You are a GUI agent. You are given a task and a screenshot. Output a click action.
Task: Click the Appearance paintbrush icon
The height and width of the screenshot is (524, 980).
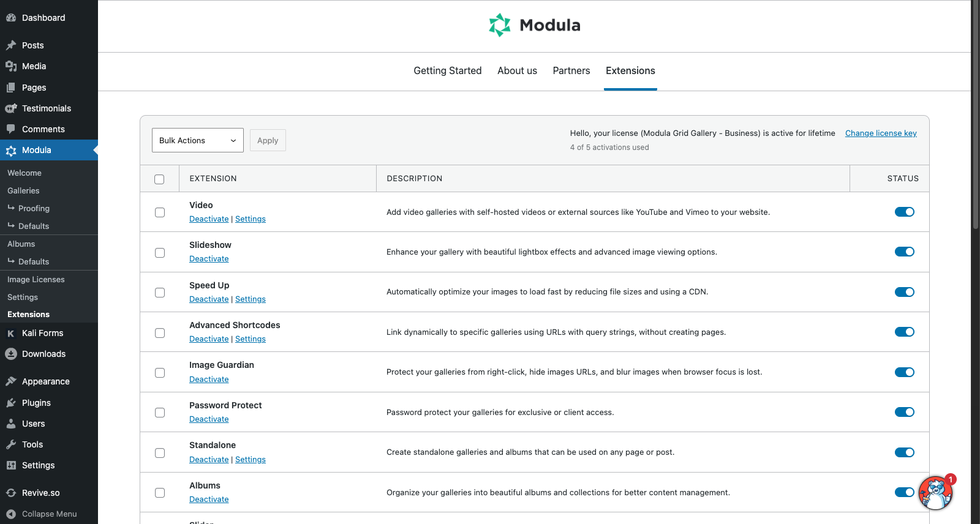click(x=11, y=381)
